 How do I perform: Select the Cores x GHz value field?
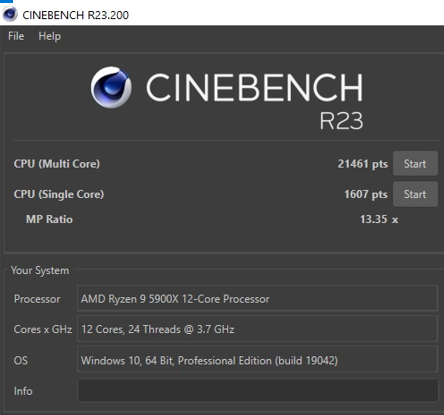pos(258,329)
